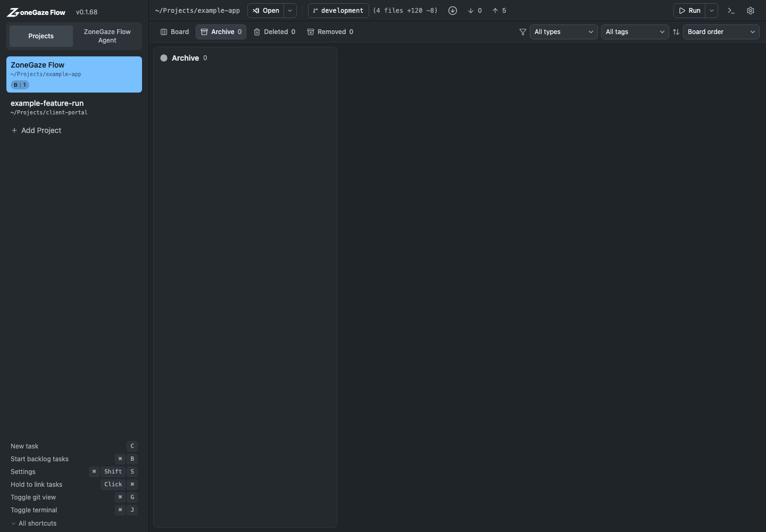Select the ZoneGaze Flow Agent tab
This screenshot has width=766, height=532.
[x=107, y=36]
